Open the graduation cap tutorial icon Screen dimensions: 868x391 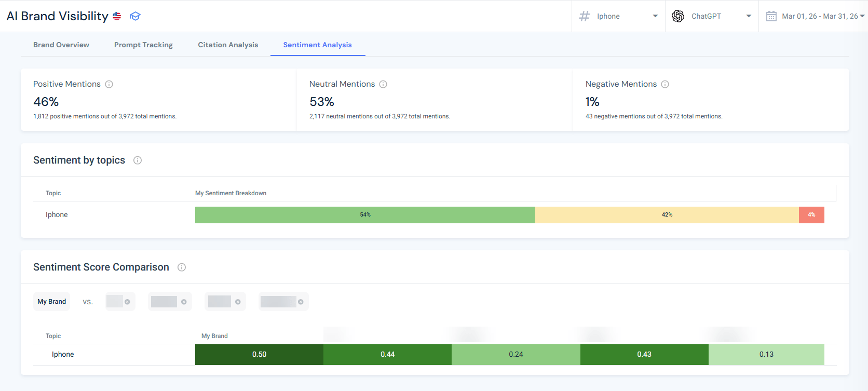coord(135,16)
